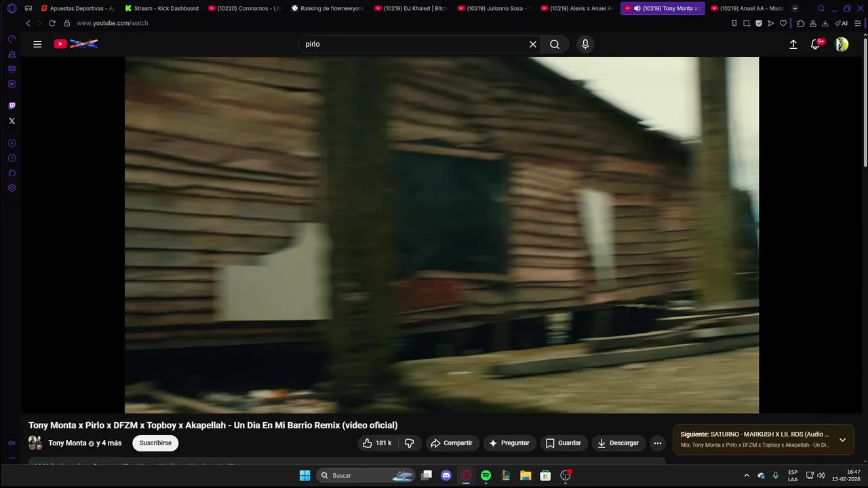The width and height of the screenshot is (868, 488).
Task: Click Guardar button
Action: point(564,443)
